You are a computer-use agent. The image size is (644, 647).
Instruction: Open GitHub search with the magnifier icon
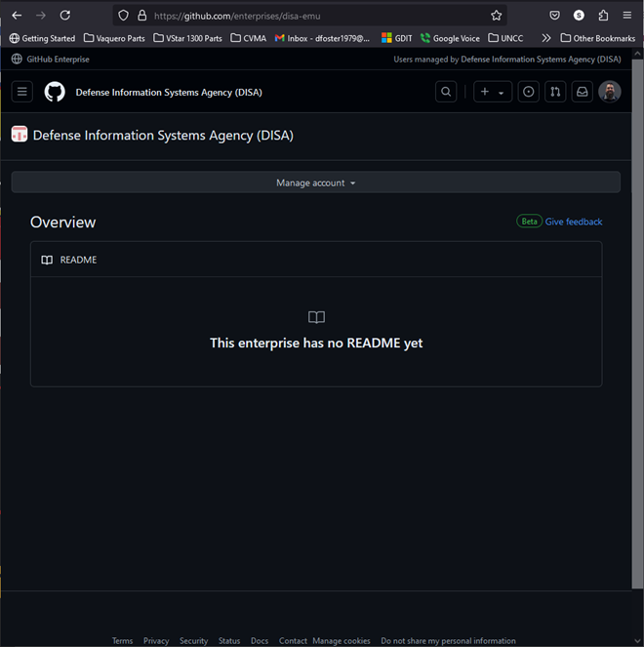[446, 92]
